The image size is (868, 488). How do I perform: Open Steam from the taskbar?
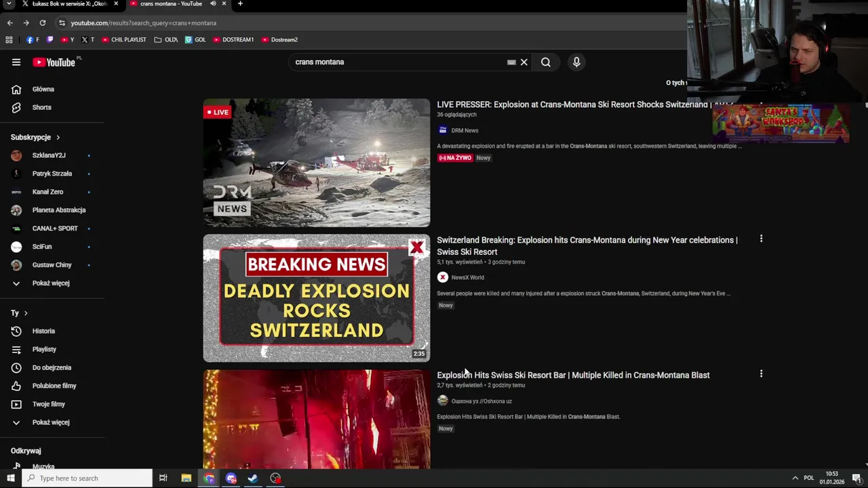click(x=253, y=479)
